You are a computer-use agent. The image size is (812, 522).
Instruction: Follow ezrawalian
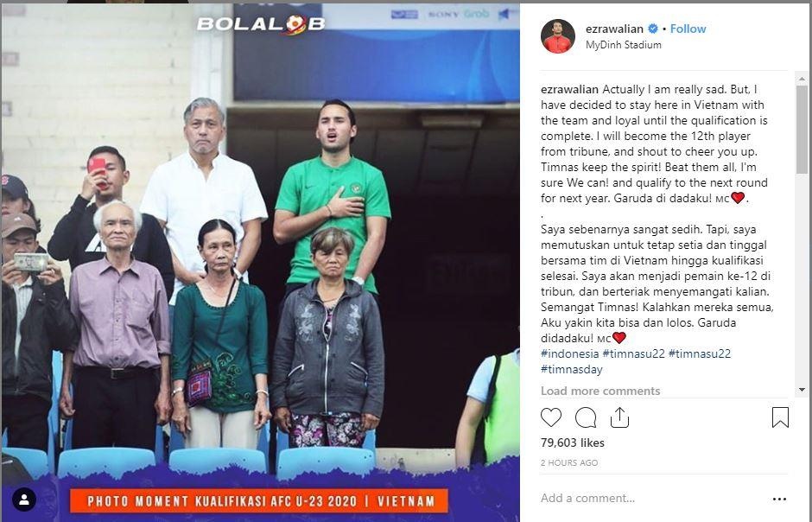pyautogui.click(x=688, y=29)
